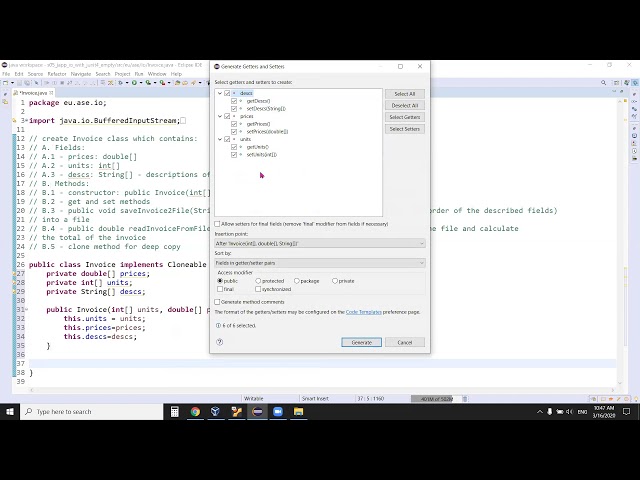Collapse the units tree node
This screenshot has width=640, height=480.
click(x=220, y=139)
